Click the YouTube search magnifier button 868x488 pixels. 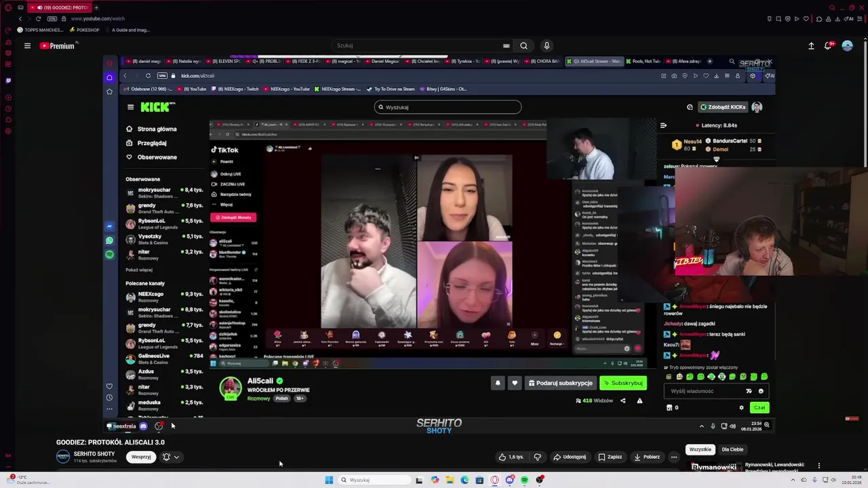pyautogui.click(x=524, y=45)
